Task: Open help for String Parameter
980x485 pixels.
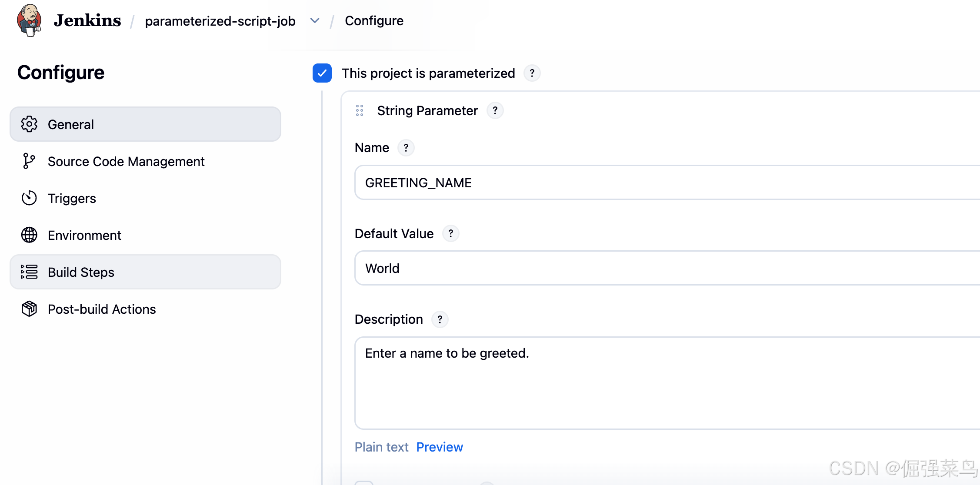Action: tap(495, 110)
